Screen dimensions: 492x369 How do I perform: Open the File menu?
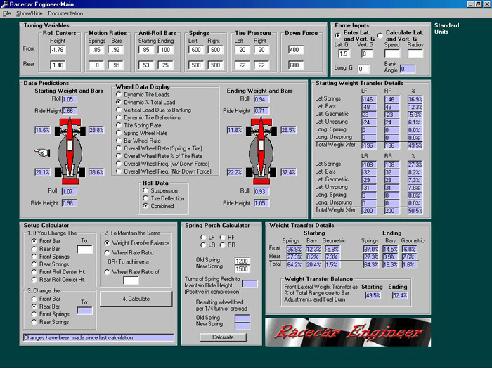[x=7, y=13]
